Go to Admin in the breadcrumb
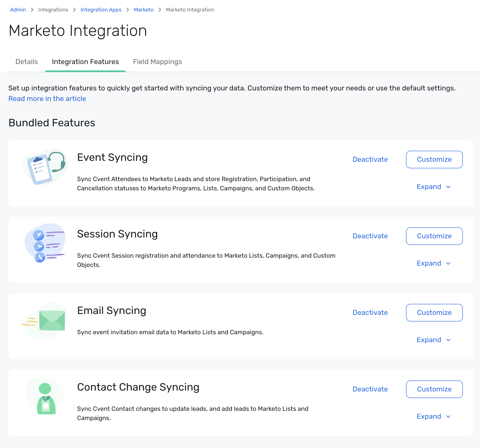Screen dimensions: 480x448 pyautogui.click(x=18, y=10)
